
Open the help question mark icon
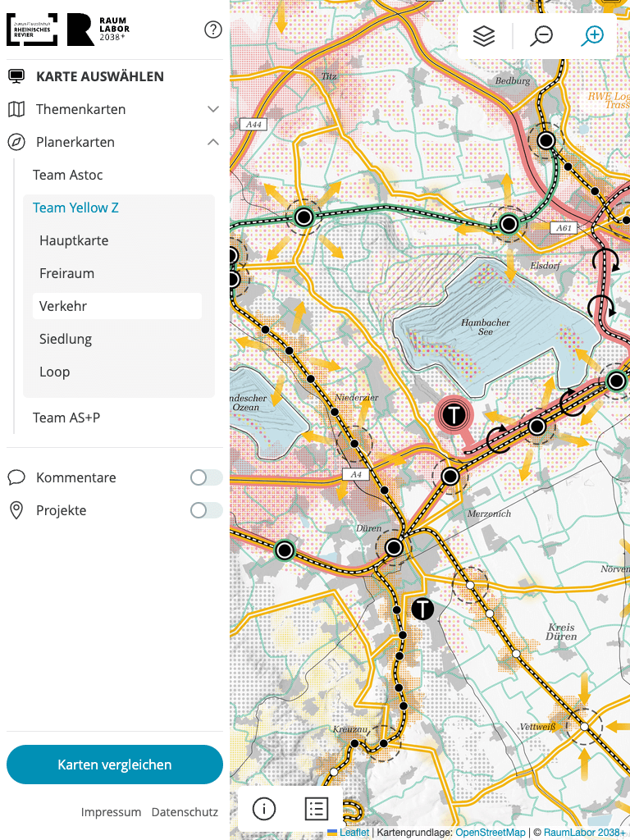213,30
